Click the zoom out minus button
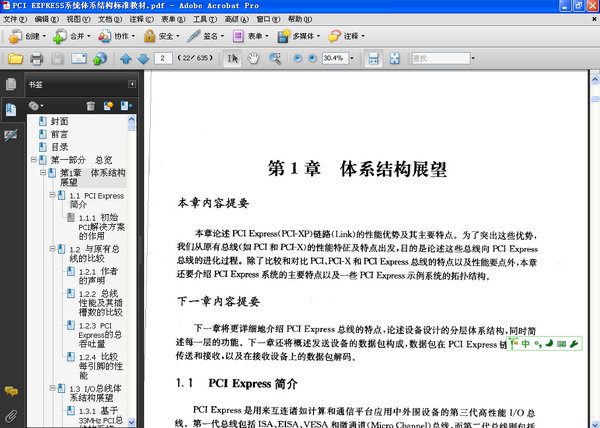 pos(298,58)
